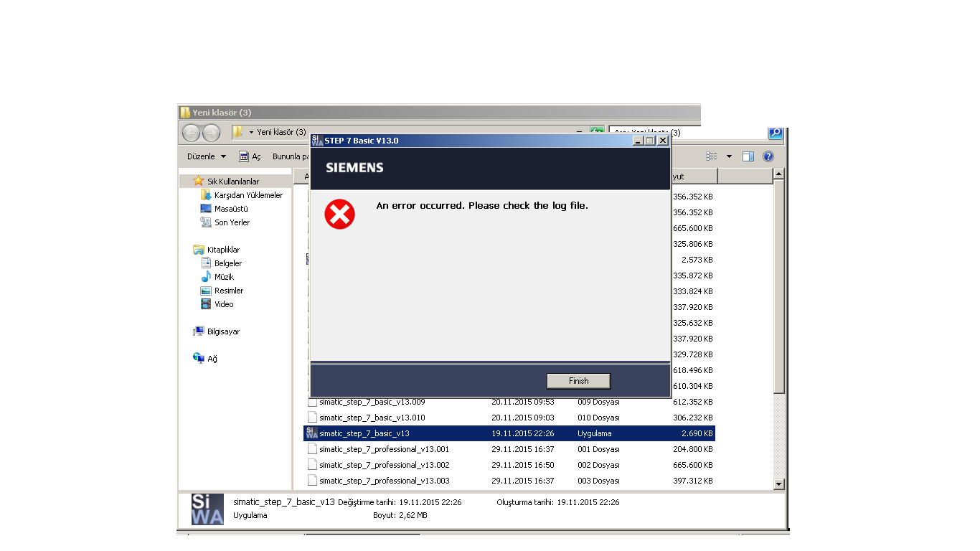Click the Resimler picture icon
The image size is (980, 551).
coord(206,291)
